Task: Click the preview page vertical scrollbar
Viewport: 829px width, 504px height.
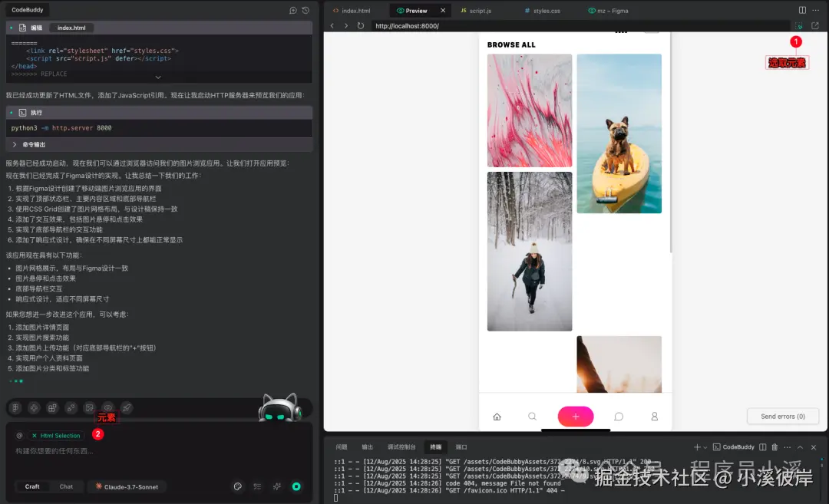Action: [671, 143]
